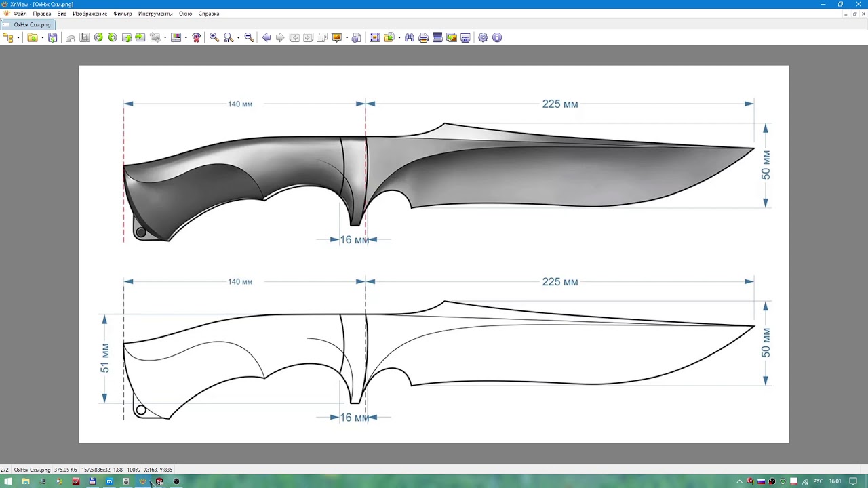Viewport: 868px width, 488px height.
Task: Click the previous page icon
Action: click(x=294, y=38)
